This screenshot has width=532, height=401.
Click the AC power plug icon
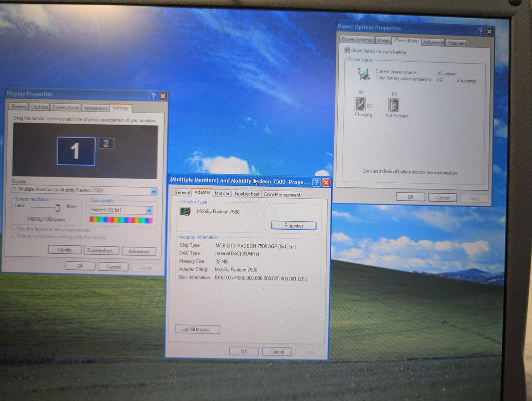click(x=364, y=75)
